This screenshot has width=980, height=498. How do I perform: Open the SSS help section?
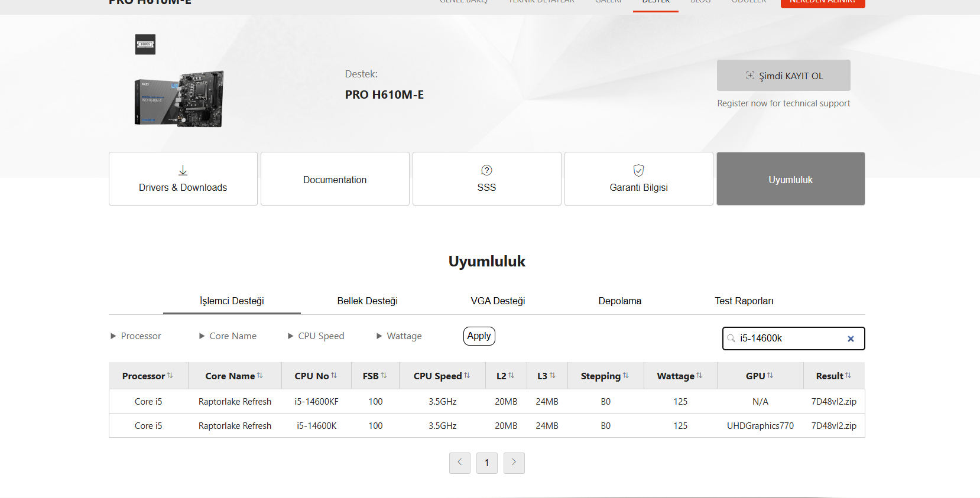[487, 179]
